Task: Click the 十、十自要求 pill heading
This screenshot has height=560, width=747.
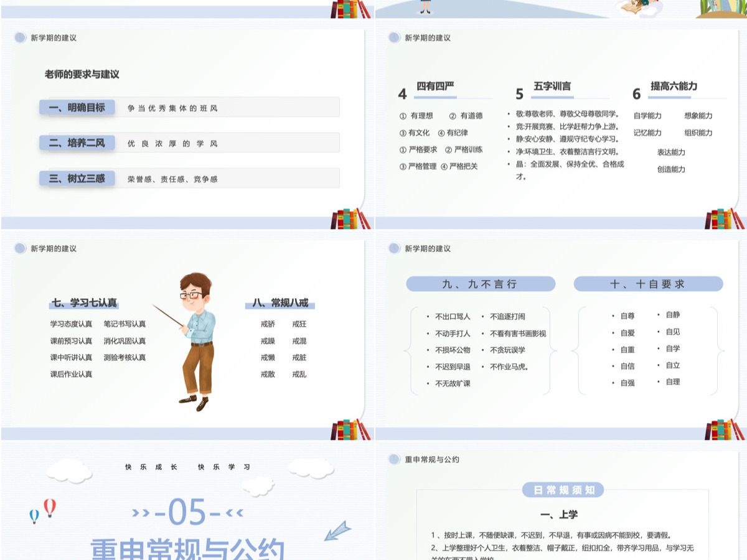Action: pos(648,284)
